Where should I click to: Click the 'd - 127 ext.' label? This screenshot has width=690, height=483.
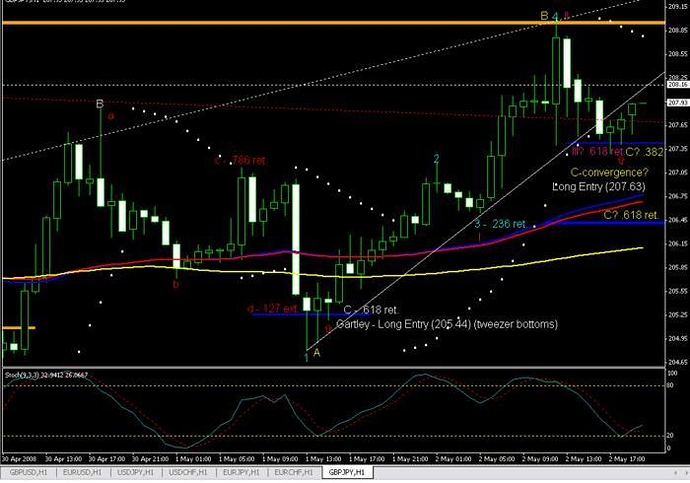[272, 309]
